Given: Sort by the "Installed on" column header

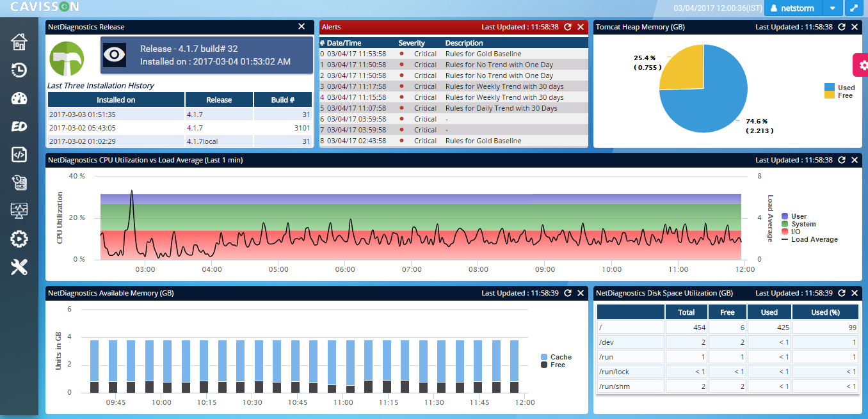Looking at the screenshot, I should coord(117,100).
